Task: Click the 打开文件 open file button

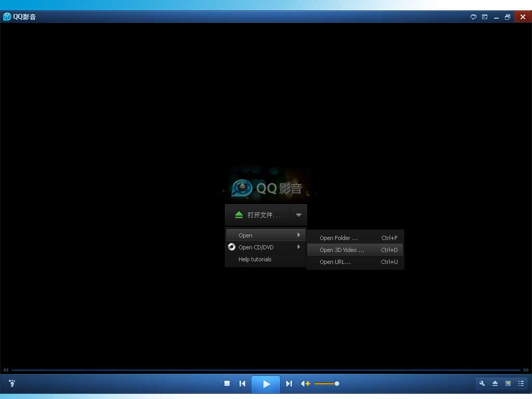Action: click(258, 215)
